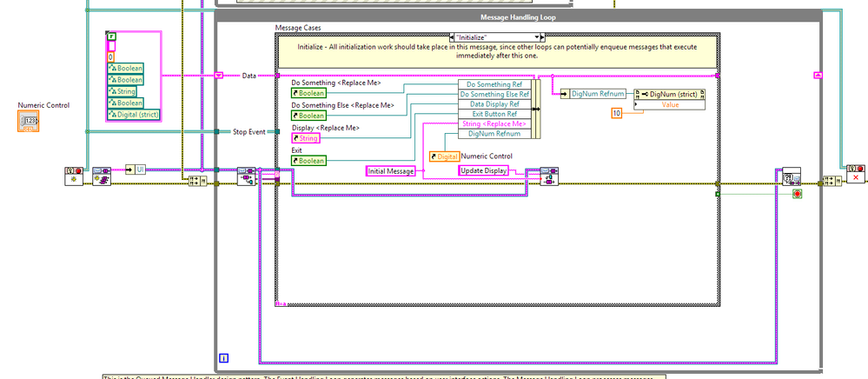Click the Exit Boolean reference terminal

pyautogui.click(x=309, y=160)
